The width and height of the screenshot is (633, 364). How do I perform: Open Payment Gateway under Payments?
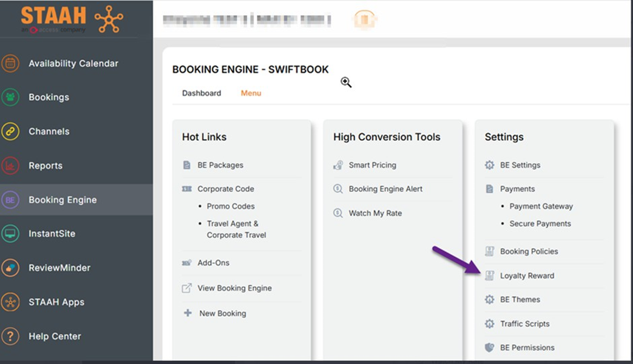(541, 206)
